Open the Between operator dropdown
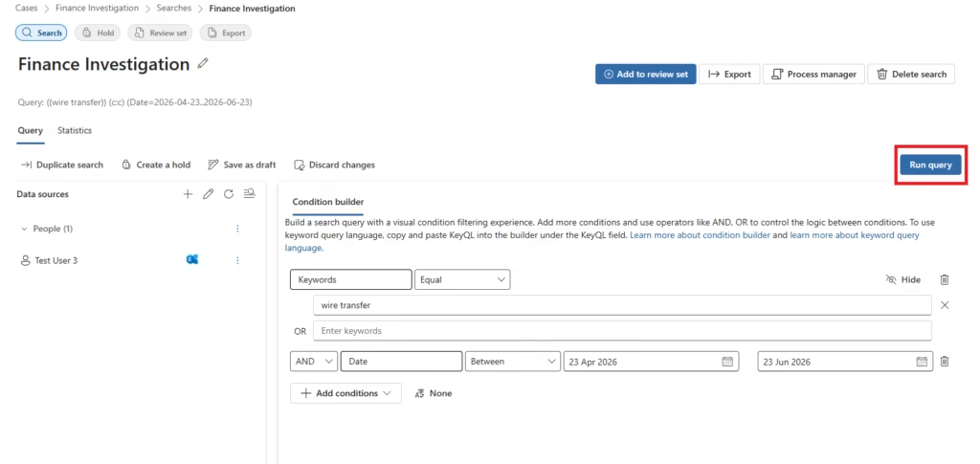 pos(513,362)
